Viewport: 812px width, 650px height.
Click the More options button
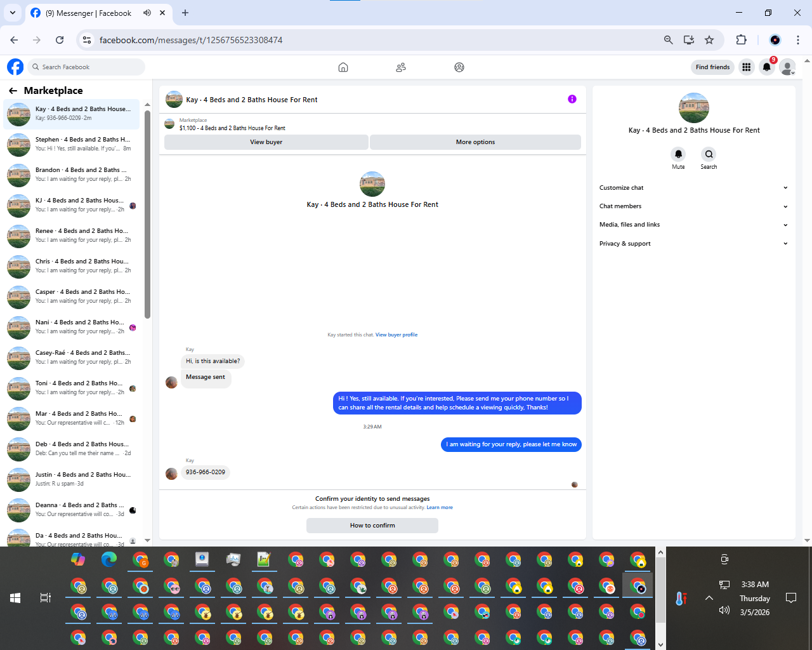point(475,142)
